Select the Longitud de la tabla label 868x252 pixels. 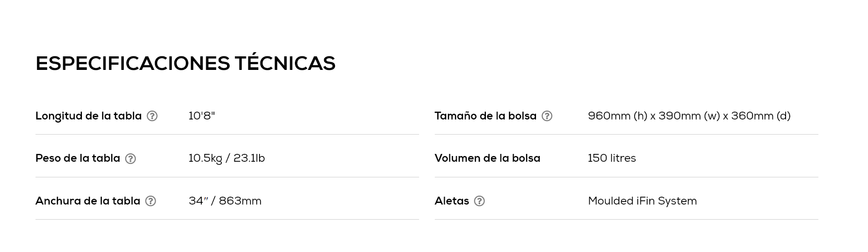click(89, 116)
